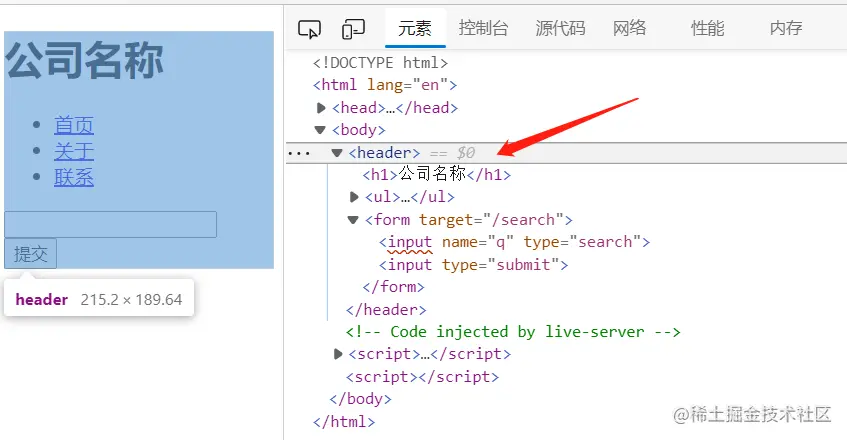
Task: Collapse the form node triangle
Action: click(353, 220)
